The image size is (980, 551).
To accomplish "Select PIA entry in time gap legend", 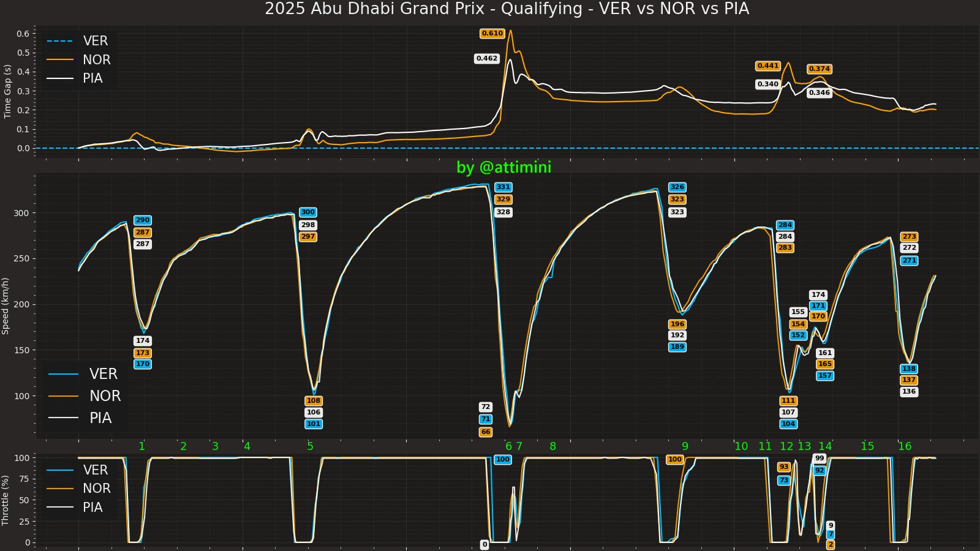I will (x=75, y=78).
